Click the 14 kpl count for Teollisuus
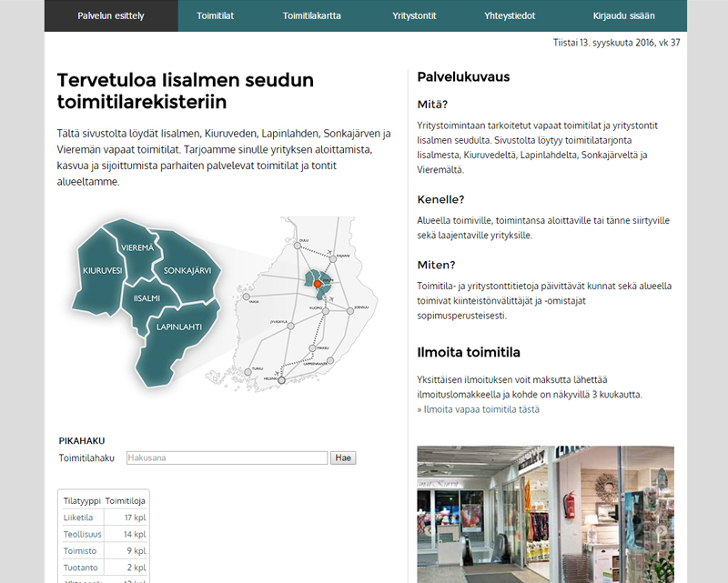 point(135,534)
